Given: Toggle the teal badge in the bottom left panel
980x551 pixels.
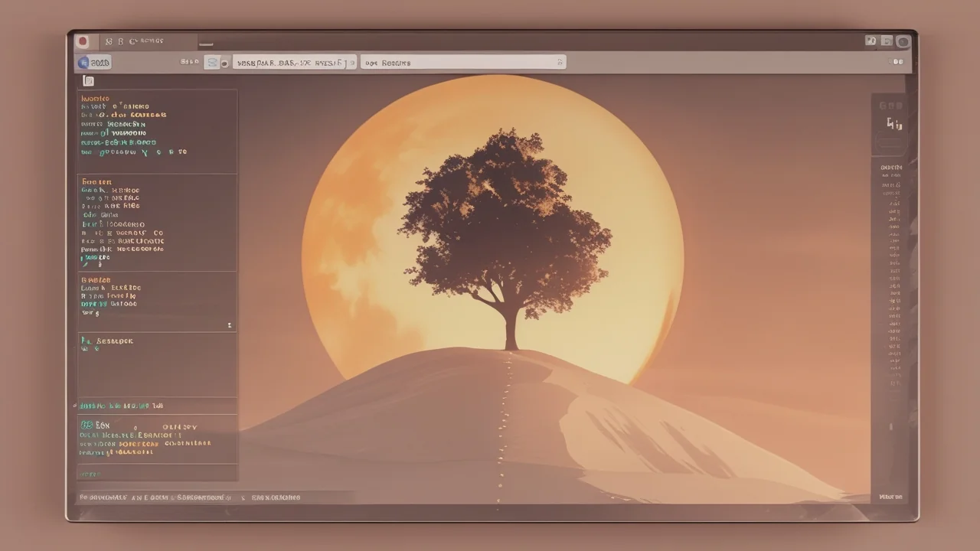Looking at the screenshot, I should tap(87, 425).
